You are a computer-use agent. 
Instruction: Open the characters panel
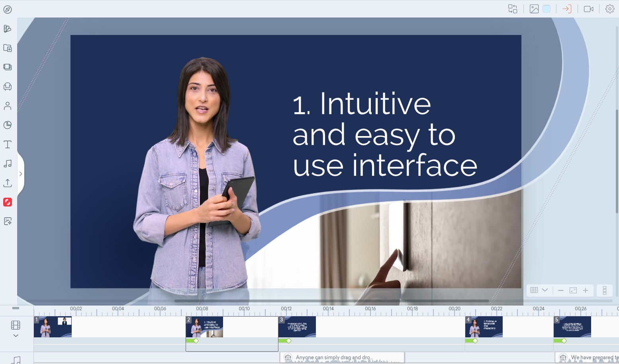pos(8,106)
